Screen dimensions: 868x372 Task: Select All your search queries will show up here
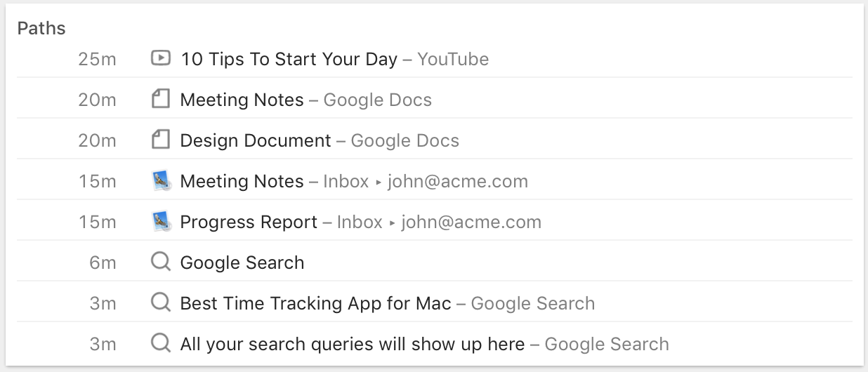(x=353, y=345)
